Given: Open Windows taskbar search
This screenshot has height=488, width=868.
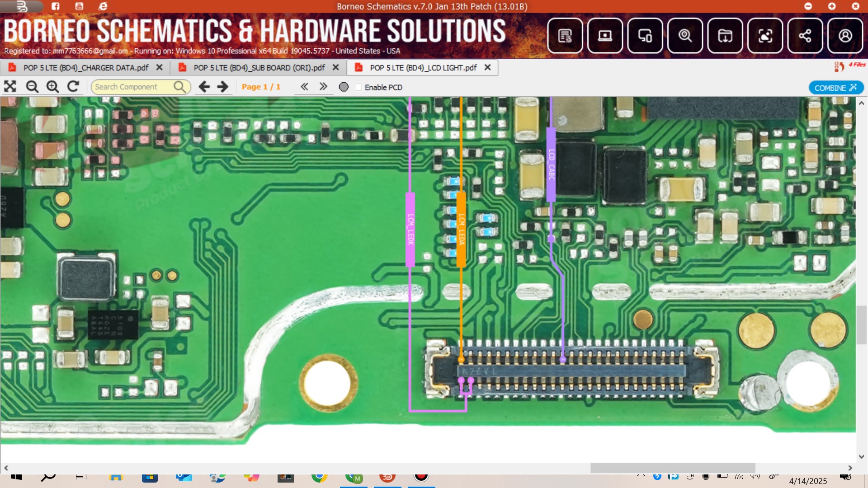Looking at the screenshot, I should pyautogui.click(x=48, y=478).
